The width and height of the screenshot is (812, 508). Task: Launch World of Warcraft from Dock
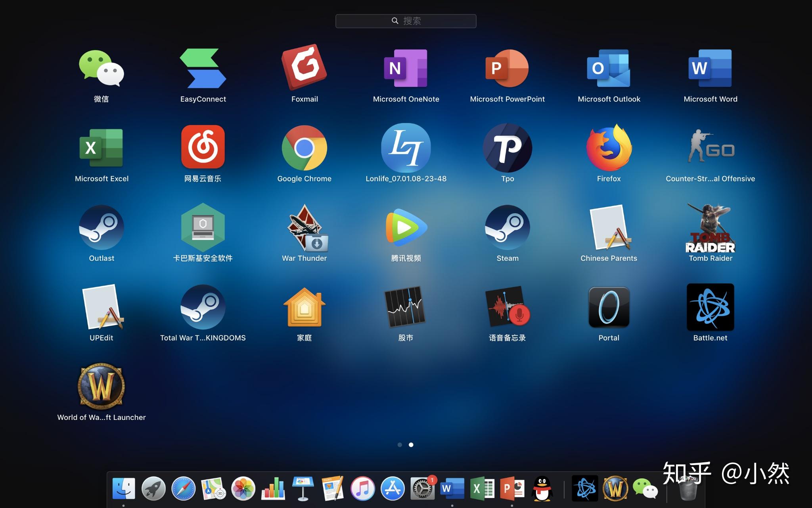(615, 489)
